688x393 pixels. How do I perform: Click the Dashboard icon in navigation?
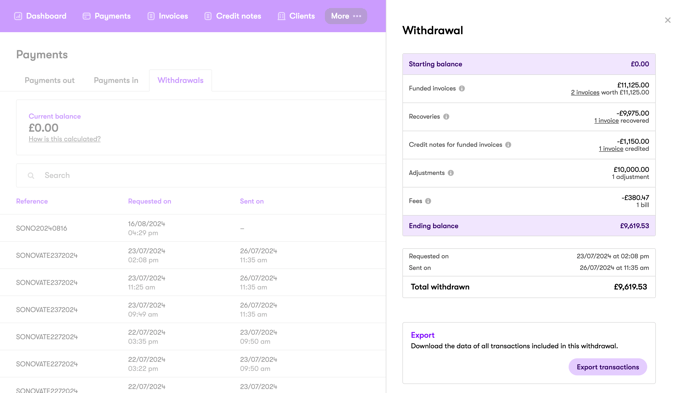pyautogui.click(x=18, y=16)
